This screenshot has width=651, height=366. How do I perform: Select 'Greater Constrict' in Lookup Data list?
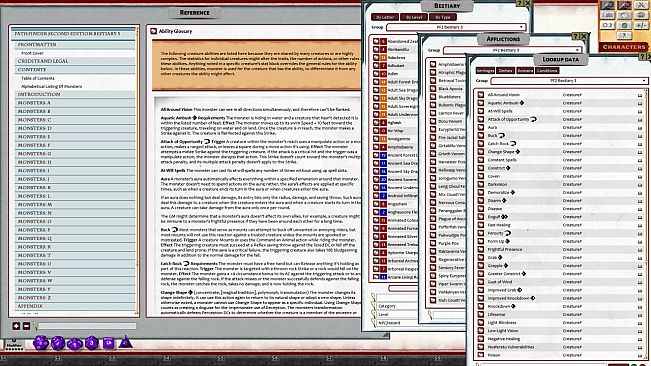click(x=504, y=274)
